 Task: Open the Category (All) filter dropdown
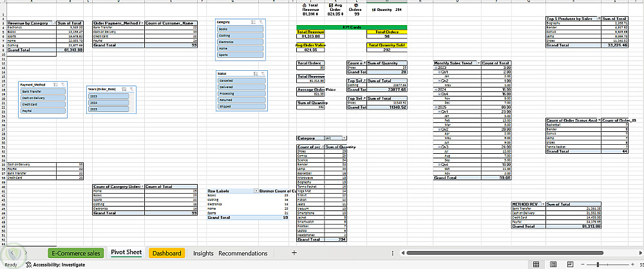point(344,138)
